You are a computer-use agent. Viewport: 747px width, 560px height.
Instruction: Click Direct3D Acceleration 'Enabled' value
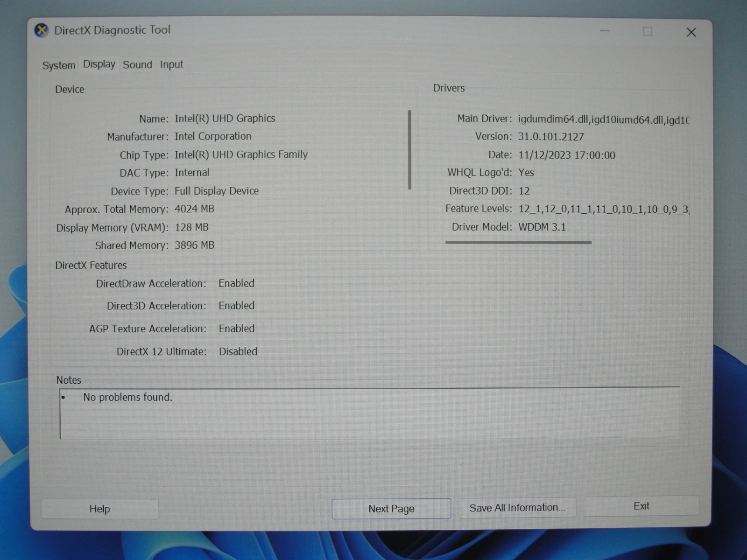tap(237, 306)
